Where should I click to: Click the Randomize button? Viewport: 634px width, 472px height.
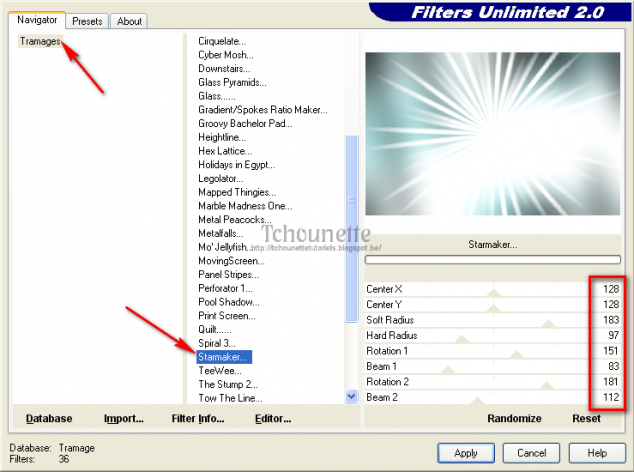coord(514,419)
